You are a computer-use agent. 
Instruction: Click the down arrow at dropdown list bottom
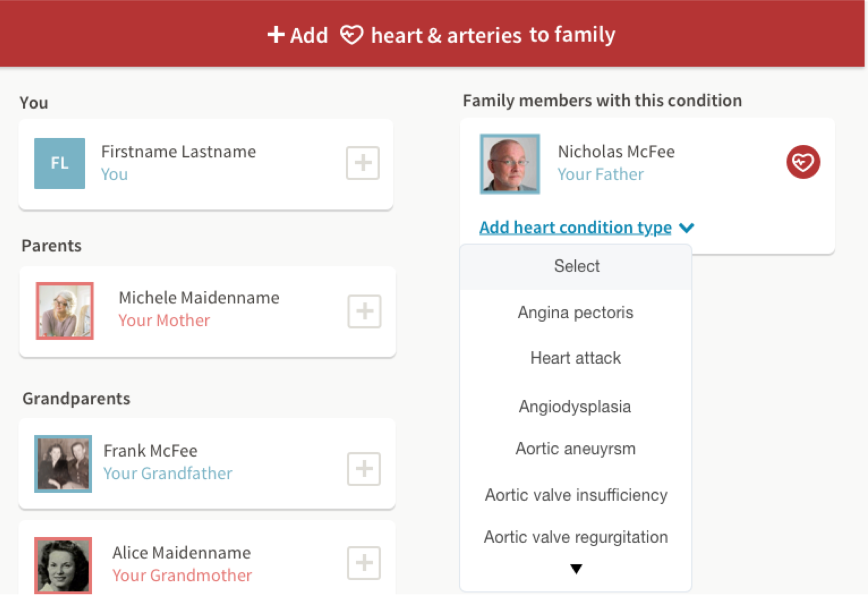pos(576,569)
